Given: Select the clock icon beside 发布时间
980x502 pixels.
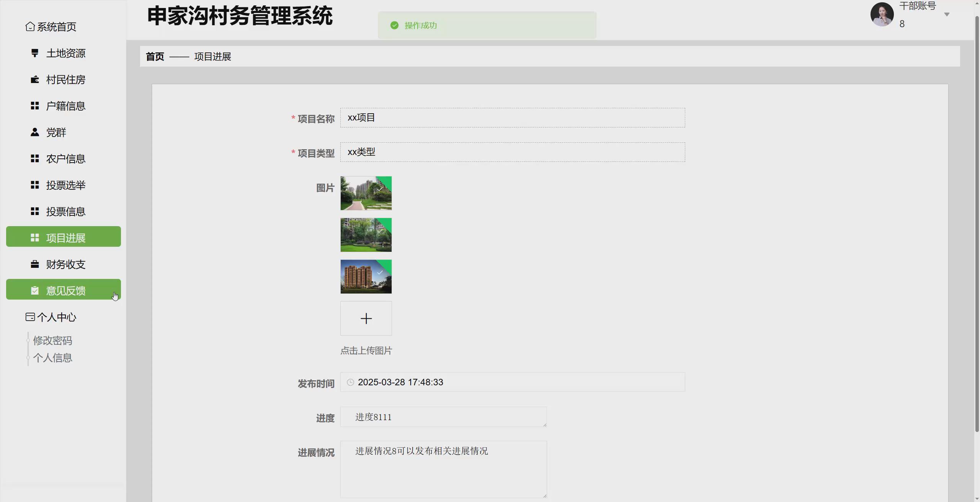Looking at the screenshot, I should tap(350, 382).
